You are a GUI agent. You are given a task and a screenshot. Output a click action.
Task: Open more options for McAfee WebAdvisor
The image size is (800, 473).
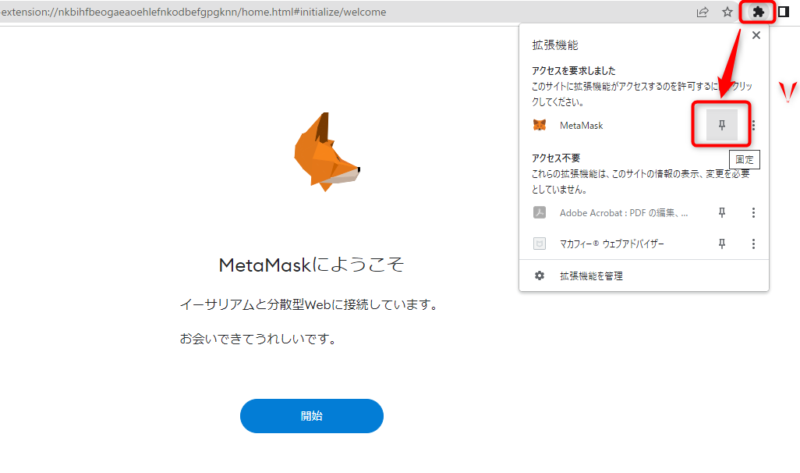754,244
